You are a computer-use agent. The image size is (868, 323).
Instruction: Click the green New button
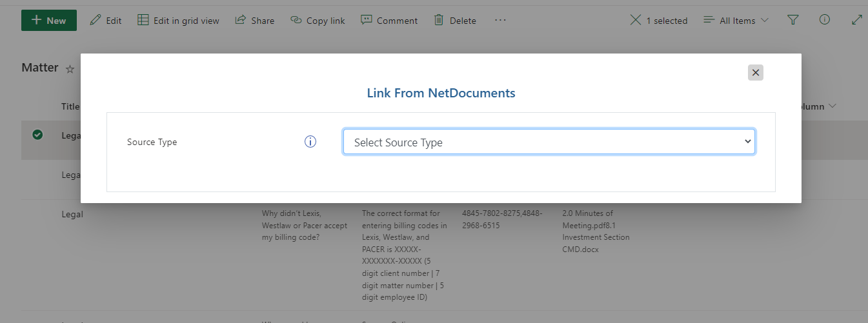tap(49, 21)
